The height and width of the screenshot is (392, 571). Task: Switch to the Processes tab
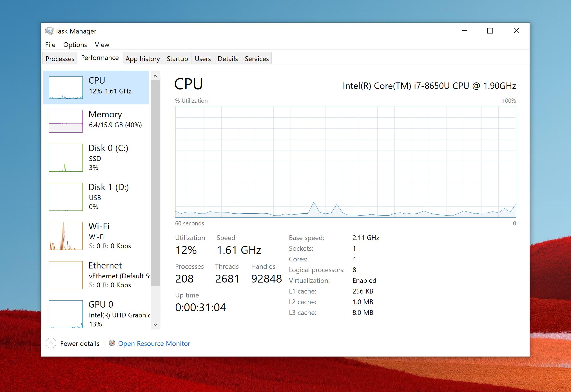(x=60, y=59)
